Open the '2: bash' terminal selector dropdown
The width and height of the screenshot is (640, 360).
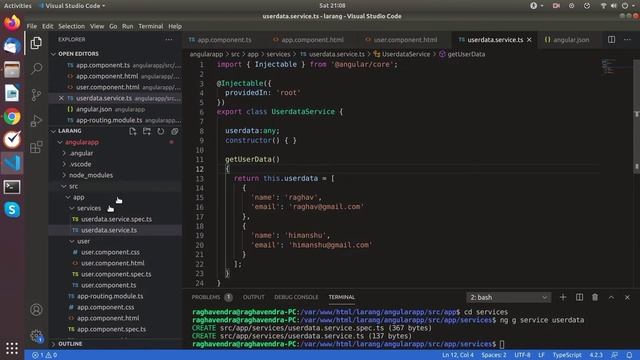point(508,297)
